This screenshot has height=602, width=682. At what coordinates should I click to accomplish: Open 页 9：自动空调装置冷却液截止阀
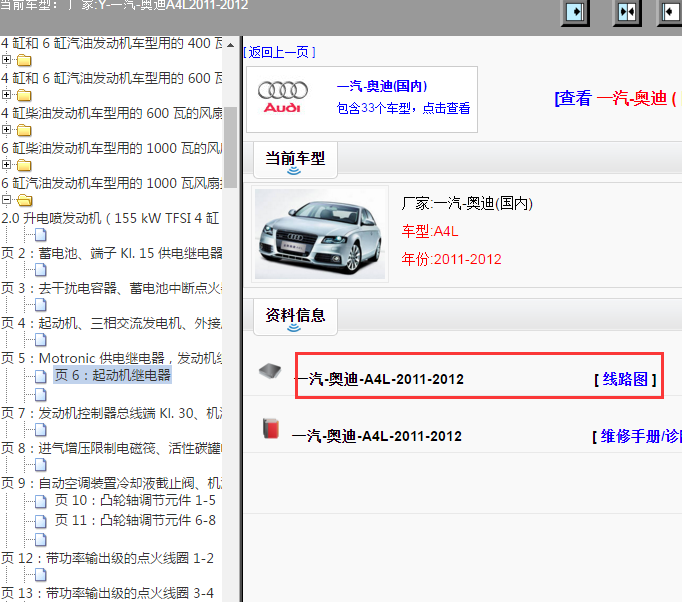pos(112,483)
